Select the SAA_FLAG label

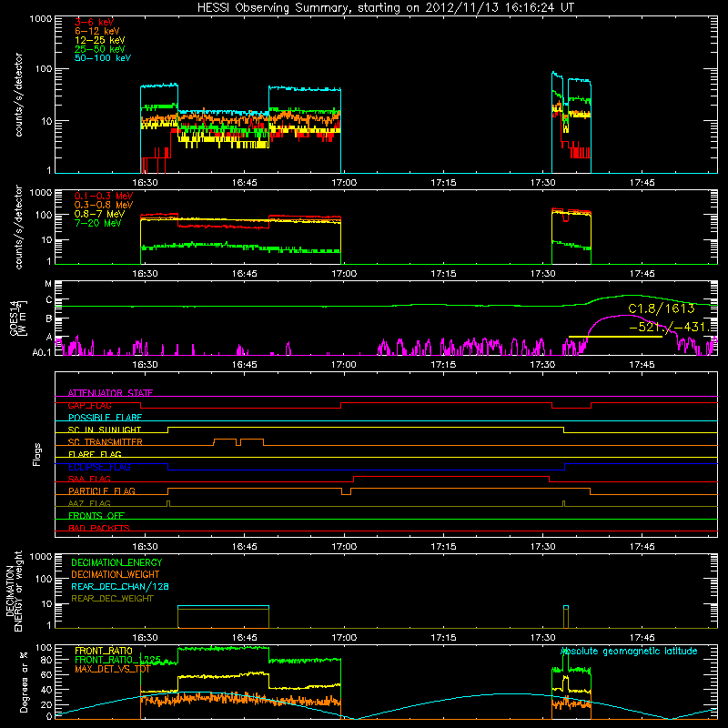tap(89, 479)
